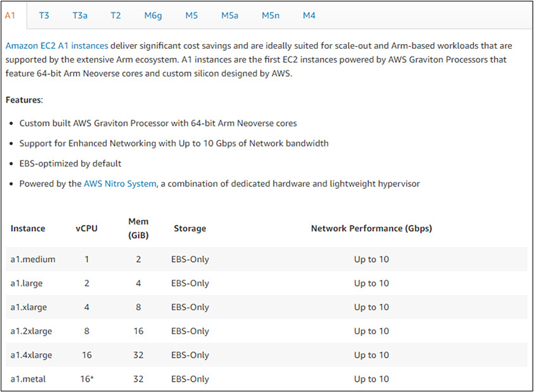Switch to the M5n tab
The image size is (534, 392).
point(270,14)
